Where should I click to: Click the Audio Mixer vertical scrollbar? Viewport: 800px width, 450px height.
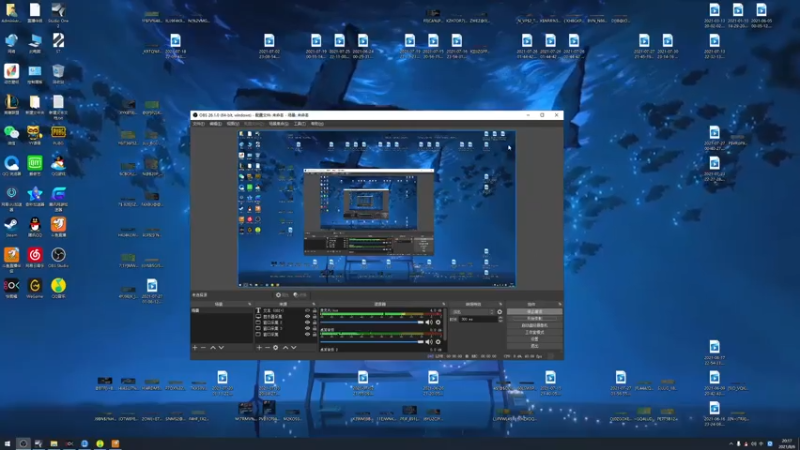[445, 324]
